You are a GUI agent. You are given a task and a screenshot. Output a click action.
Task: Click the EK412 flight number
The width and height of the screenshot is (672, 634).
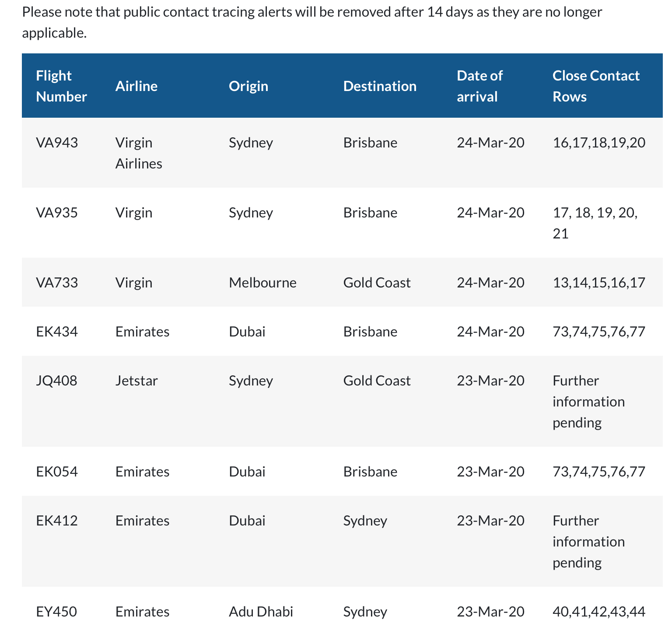tap(57, 521)
